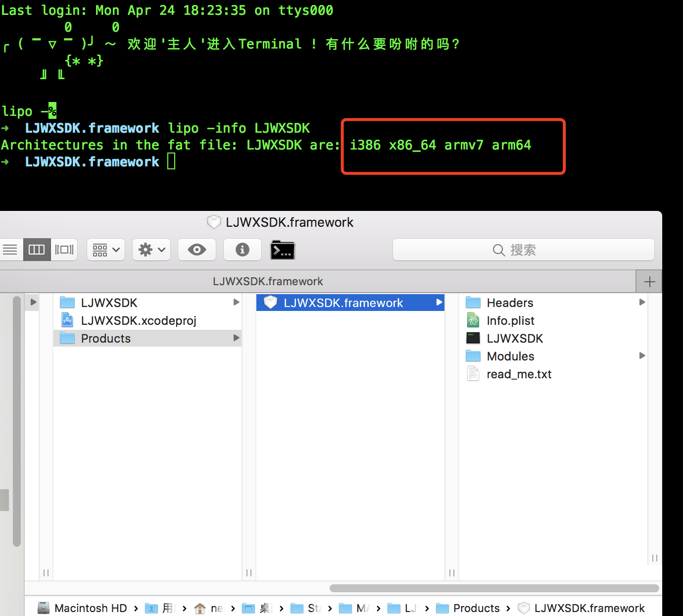Switch Finder to column view
Image resolution: width=683 pixels, height=616 pixels.
[37, 250]
